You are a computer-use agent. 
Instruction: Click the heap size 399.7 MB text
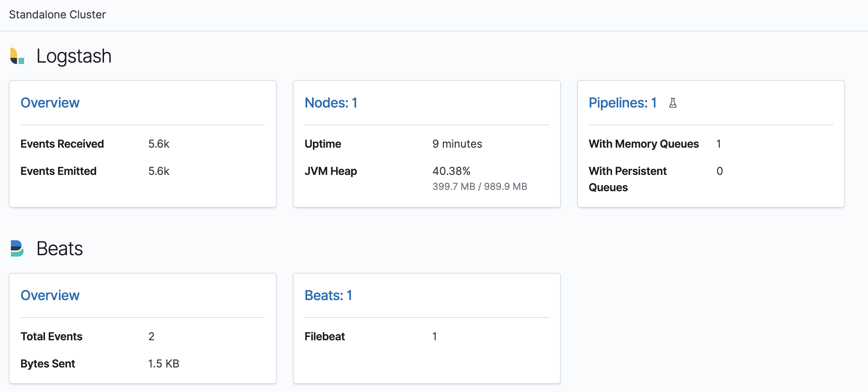click(454, 186)
